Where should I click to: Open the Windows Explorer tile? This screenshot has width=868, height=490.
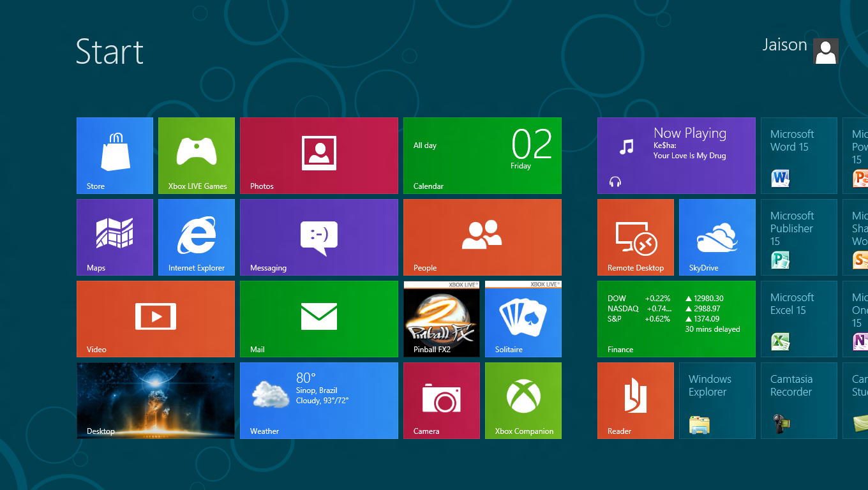(x=717, y=401)
